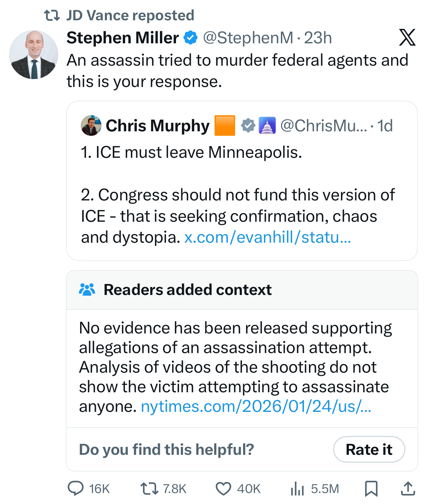Open the nytimes.com link in the note
This screenshot has width=427, height=504.
(256, 406)
